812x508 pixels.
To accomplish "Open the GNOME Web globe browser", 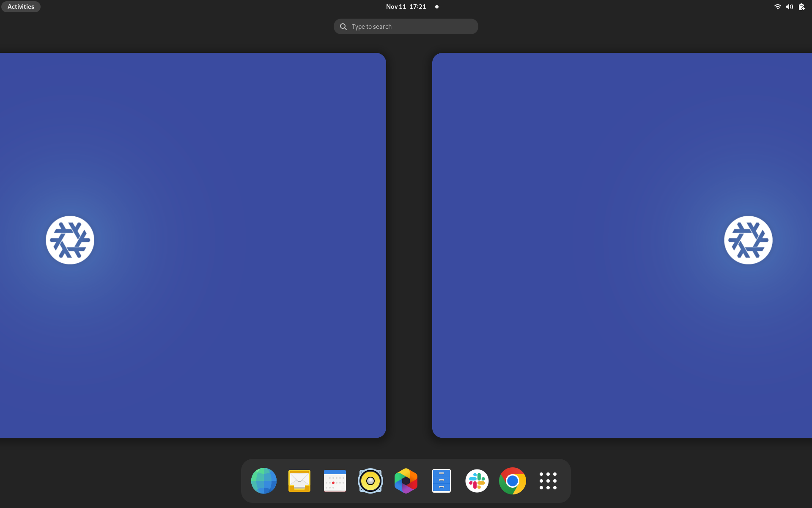I will pos(263,480).
